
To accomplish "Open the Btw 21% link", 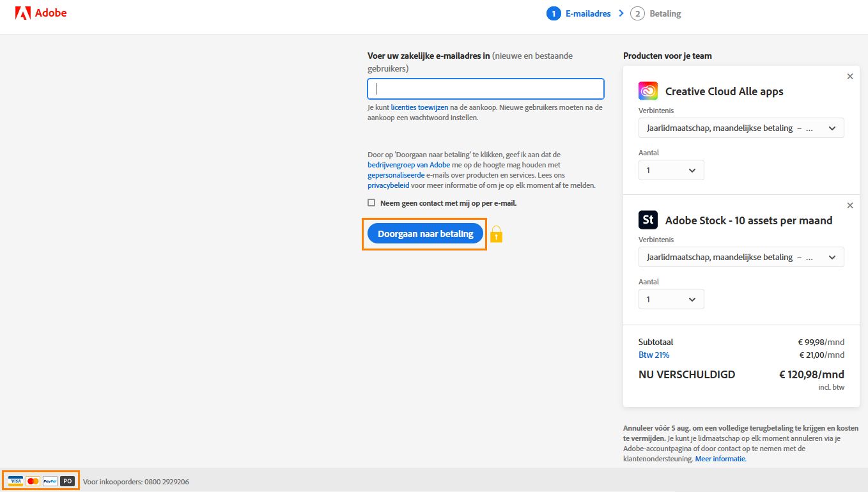I will tap(654, 355).
